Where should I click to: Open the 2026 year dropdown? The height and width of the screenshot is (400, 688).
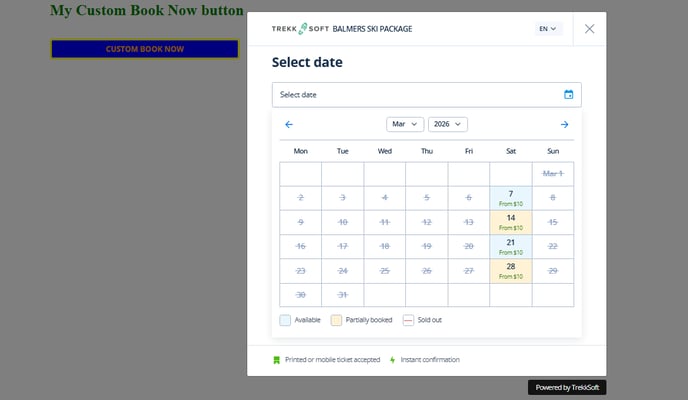447,124
